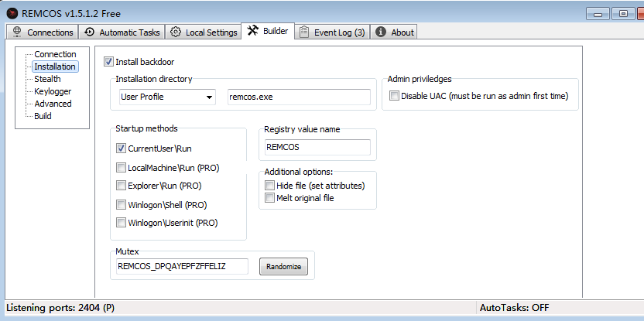Click the notepad icon on Event Log tab
Viewport: 644px width, 321px height.
coord(304,32)
